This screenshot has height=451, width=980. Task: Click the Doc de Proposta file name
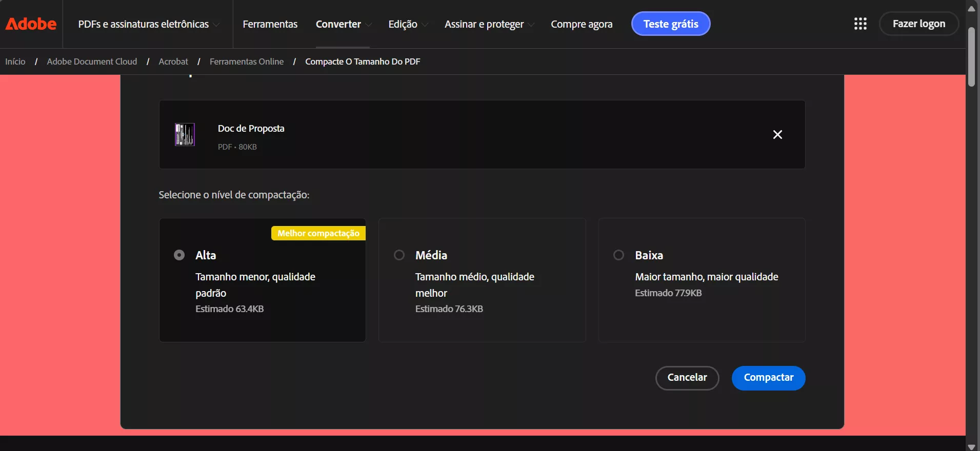[251, 128]
